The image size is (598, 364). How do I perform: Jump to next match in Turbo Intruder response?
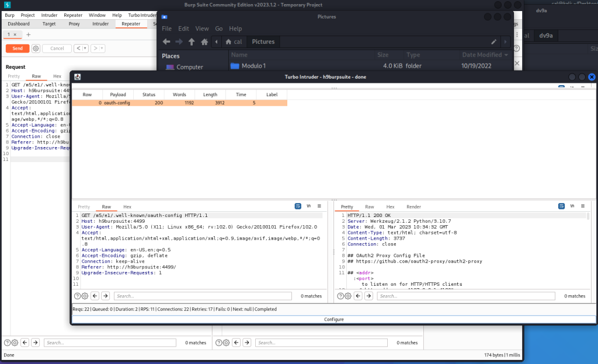point(369,296)
